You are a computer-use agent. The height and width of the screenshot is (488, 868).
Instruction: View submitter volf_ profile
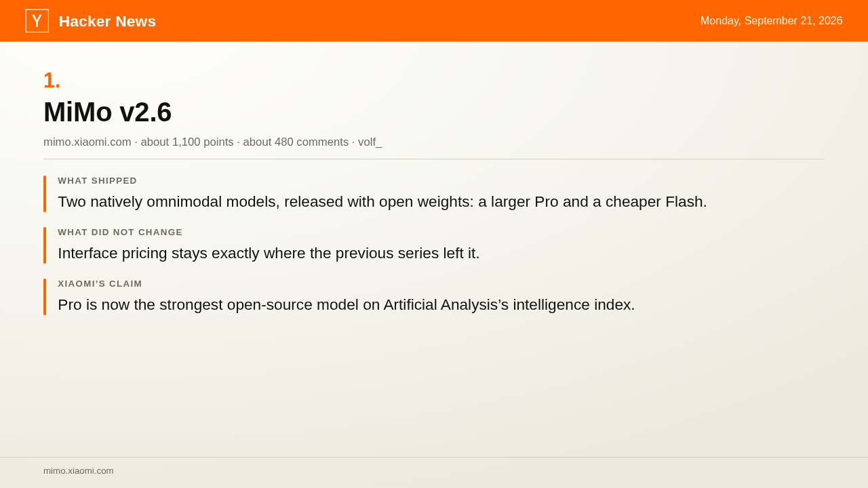(370, 142)
